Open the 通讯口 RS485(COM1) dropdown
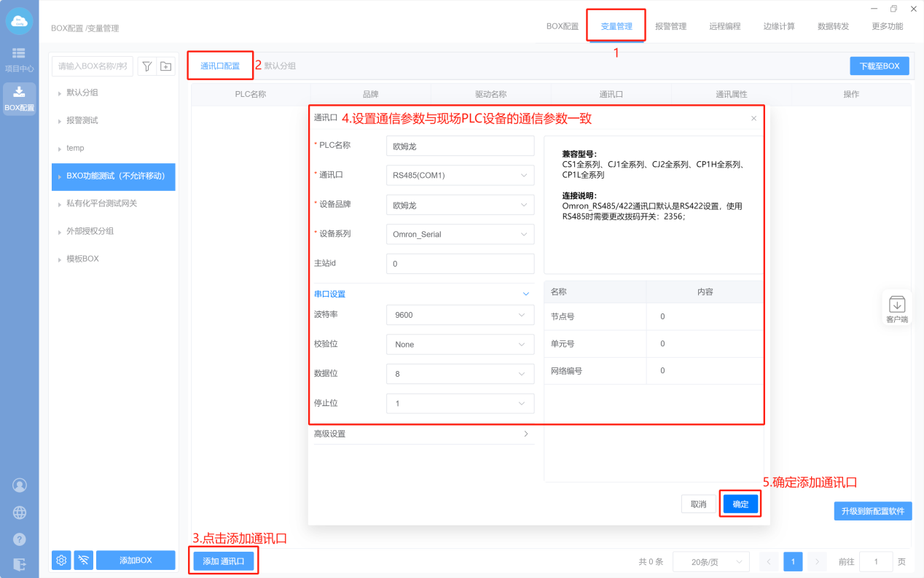Screen dimensions: 924x578 pos(460,176)
